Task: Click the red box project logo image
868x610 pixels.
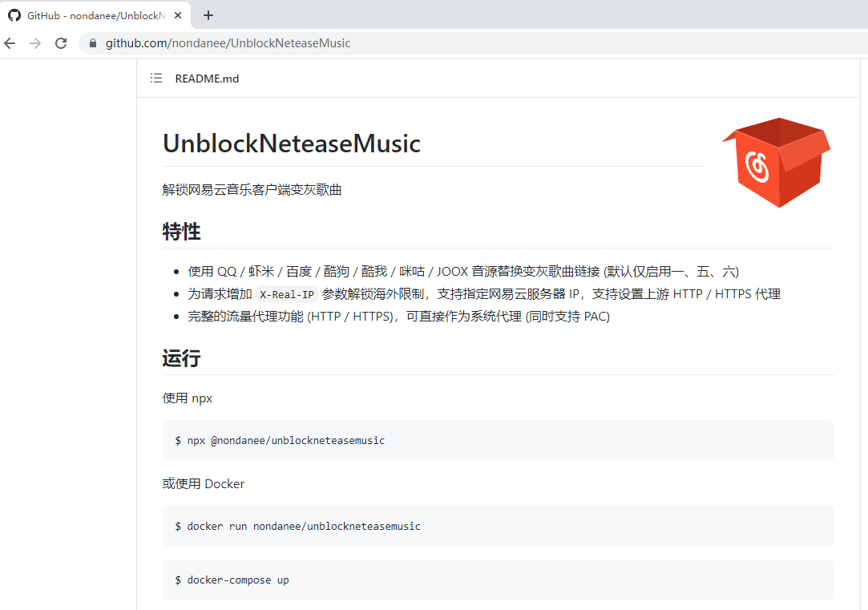Action: 776,163
